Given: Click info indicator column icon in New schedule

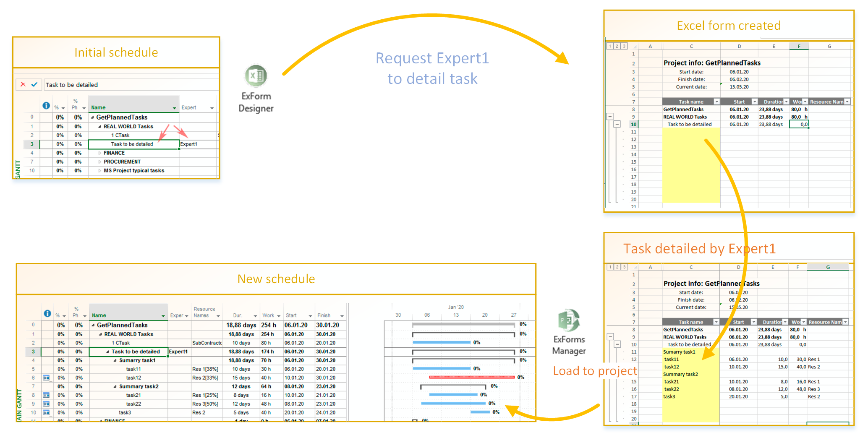Looking at the screenshot, I should [x=47, y=314].
